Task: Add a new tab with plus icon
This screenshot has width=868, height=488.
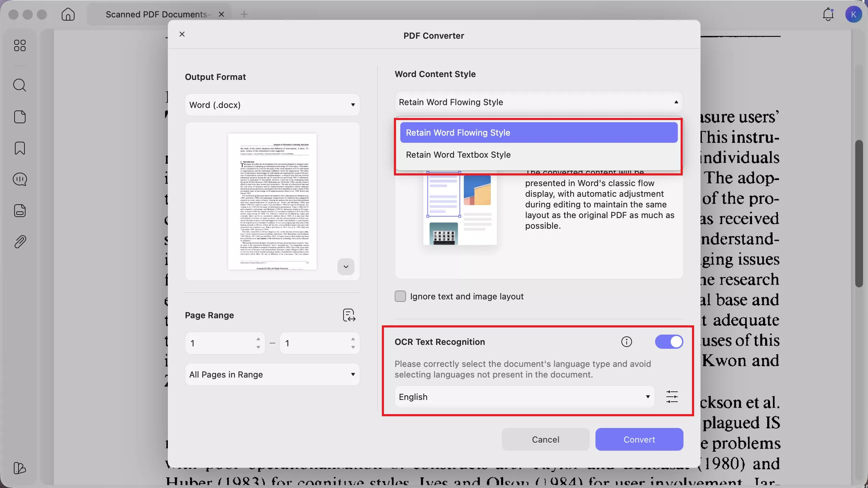Action: pos(244,14)
